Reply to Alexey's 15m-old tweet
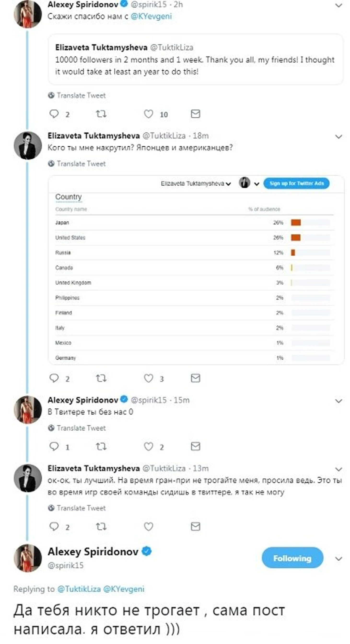This screenshot has width=350, height=644. [54, 446]
